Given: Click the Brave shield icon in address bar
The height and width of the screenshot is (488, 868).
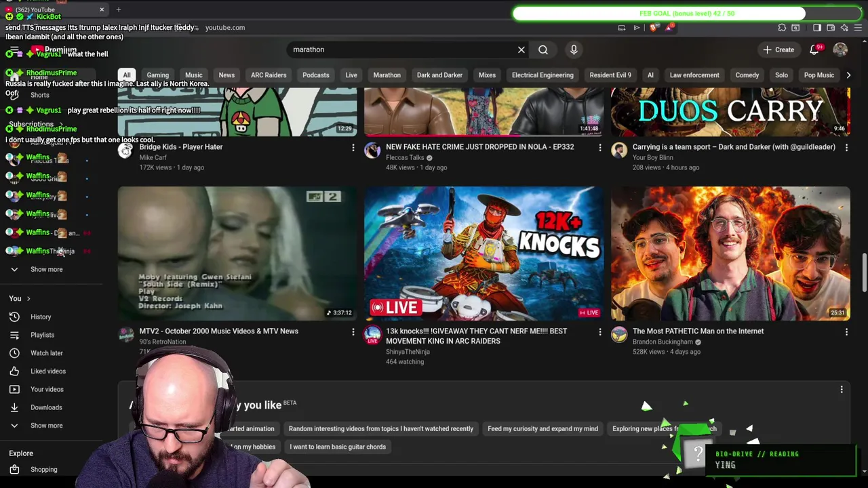Looking at the screenshot, I should click(x=653, y=28).
